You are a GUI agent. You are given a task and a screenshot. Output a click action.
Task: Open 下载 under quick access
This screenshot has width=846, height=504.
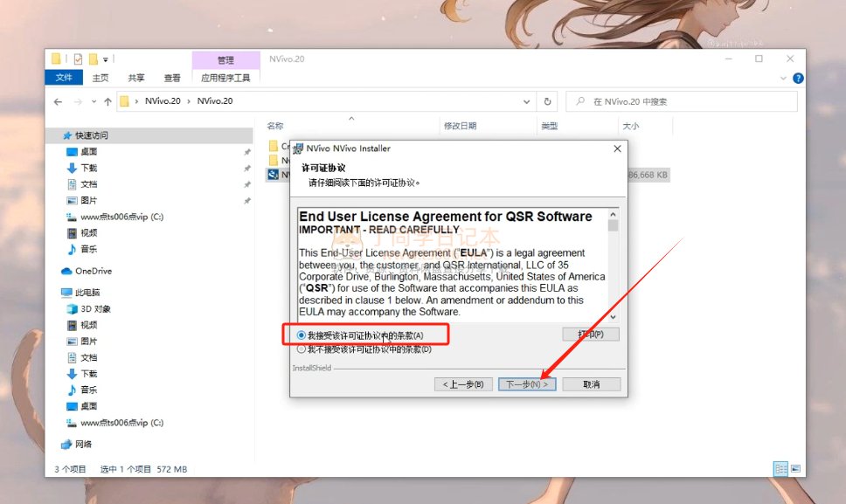[x=88, y=168]
